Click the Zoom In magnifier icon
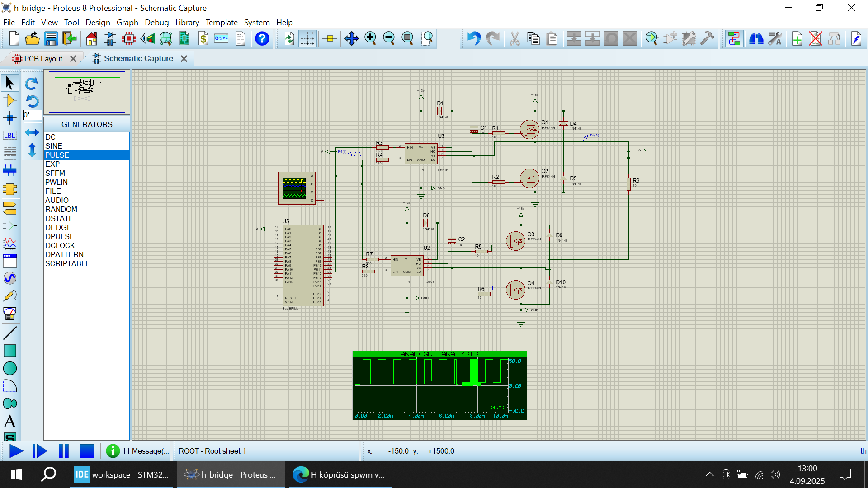The height and width of the screenshot is (488, 868). tap(370, 39)
